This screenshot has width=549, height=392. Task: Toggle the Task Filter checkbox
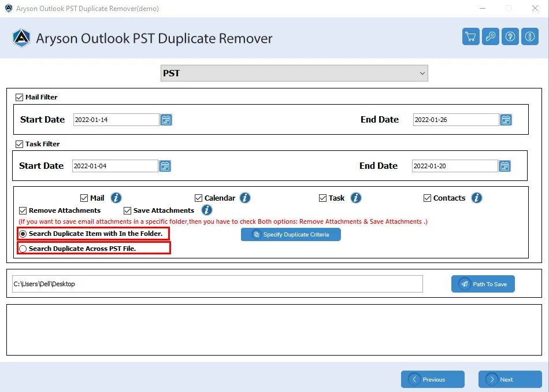tap(19, 144)
